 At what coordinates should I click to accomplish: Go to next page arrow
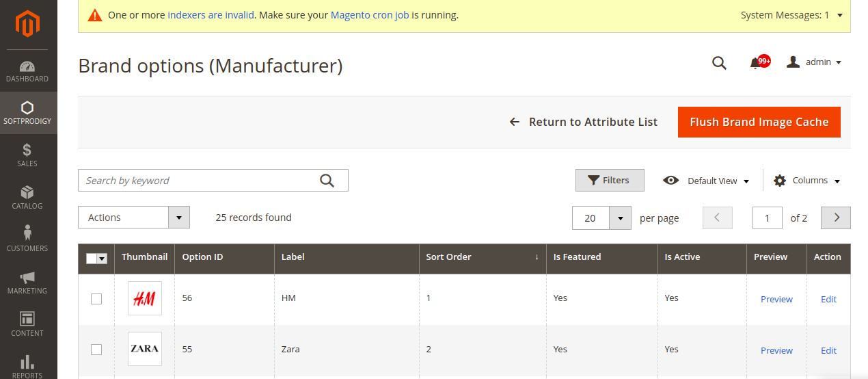836,218
